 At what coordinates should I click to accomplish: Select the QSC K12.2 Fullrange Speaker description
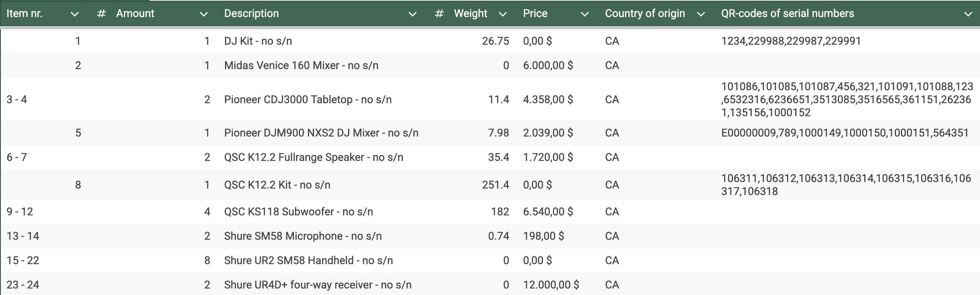tap(314, 157)
